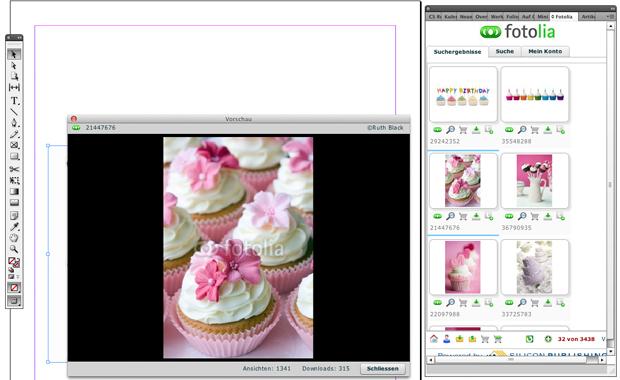Switch to the Suche tab
The height and width of the screenshot is (380, 620).
click(505, 51)
